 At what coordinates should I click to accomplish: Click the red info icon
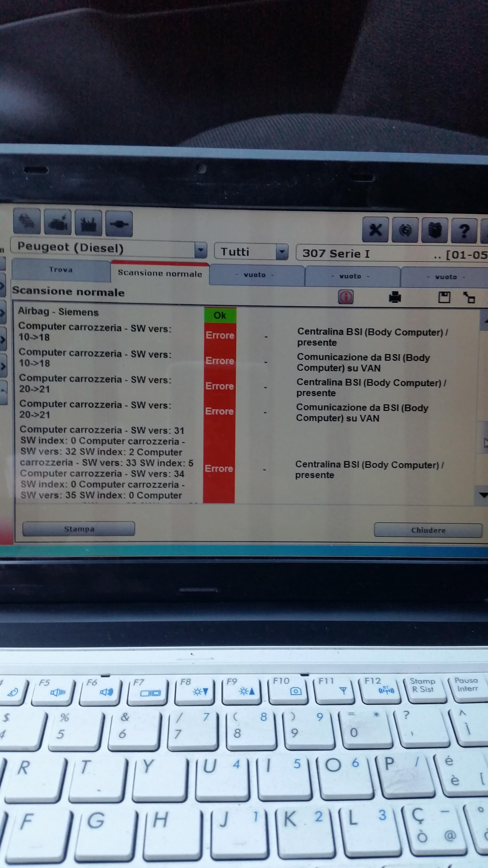click(x=346, y=297)
